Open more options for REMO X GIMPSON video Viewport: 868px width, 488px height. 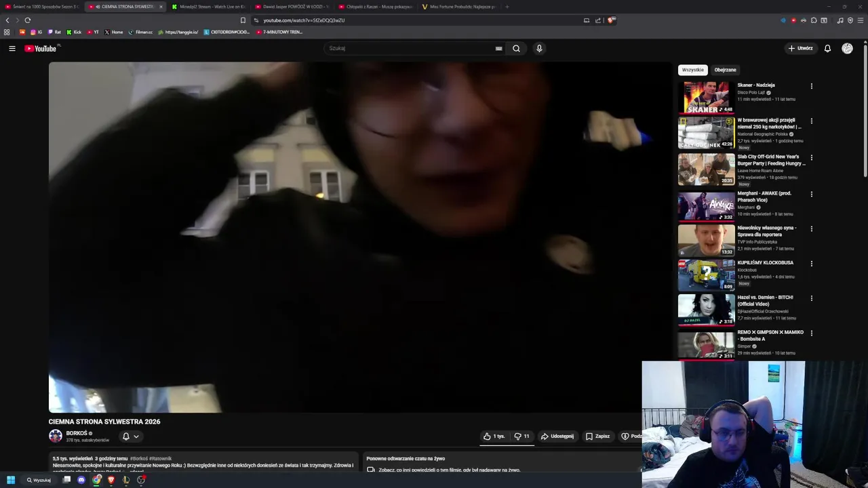[x=811, y=333]
